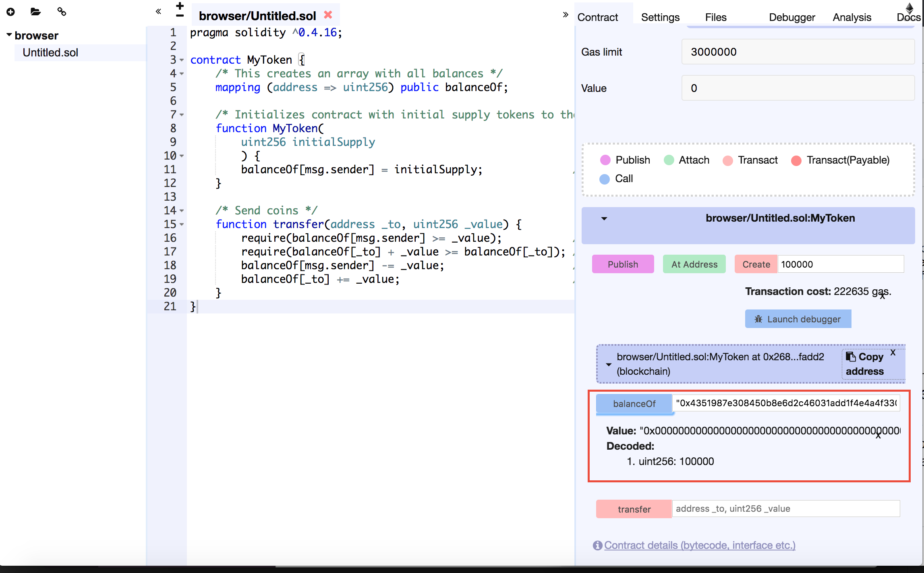Click the new file plus-circle icon

click(x=11, y=12)
